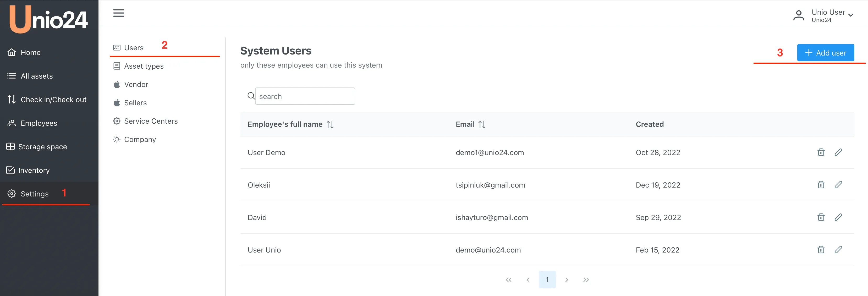Click the search magnifier icon
The height and width of the screenshot is (296, 868).
pyautogui.click(x=251, y=96)
